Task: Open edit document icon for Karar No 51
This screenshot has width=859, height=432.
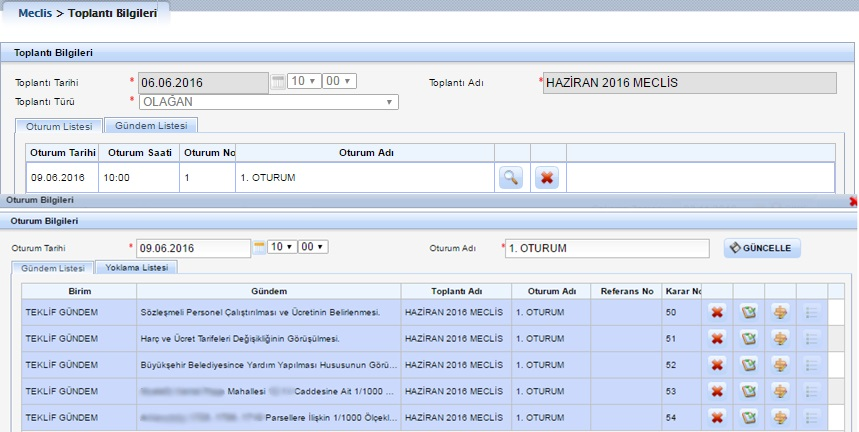Action: [748, 338]
